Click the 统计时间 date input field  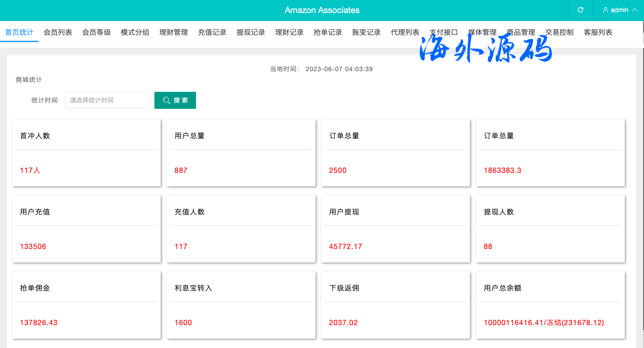107,100
